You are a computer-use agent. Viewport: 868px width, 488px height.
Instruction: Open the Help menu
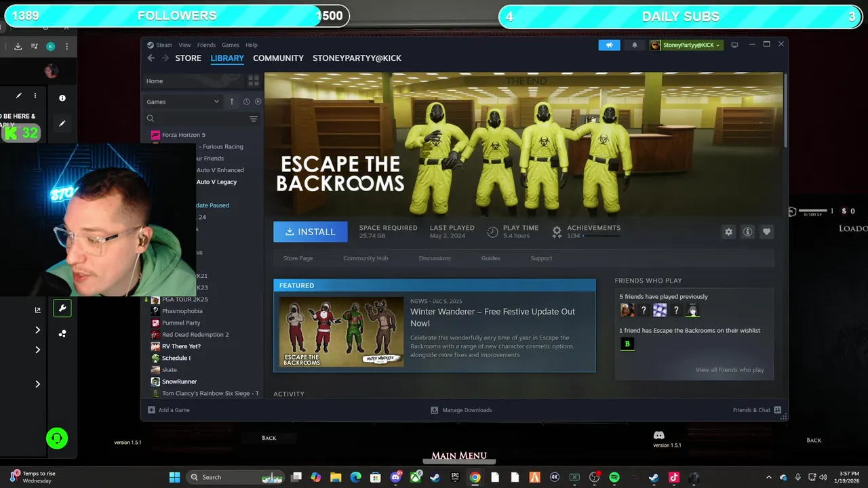[251, 45]
